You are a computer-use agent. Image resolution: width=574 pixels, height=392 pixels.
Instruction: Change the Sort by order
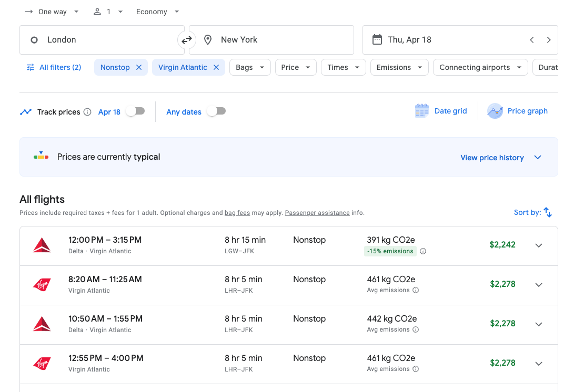tap(533, 212)
